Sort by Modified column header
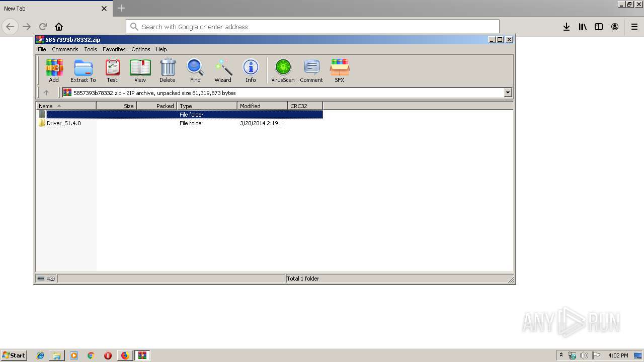 click(x=262, y=106)
